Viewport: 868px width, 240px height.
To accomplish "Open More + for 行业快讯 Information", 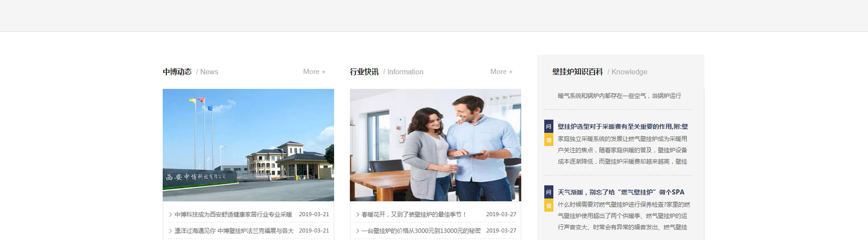I will (x=501, y=72).
